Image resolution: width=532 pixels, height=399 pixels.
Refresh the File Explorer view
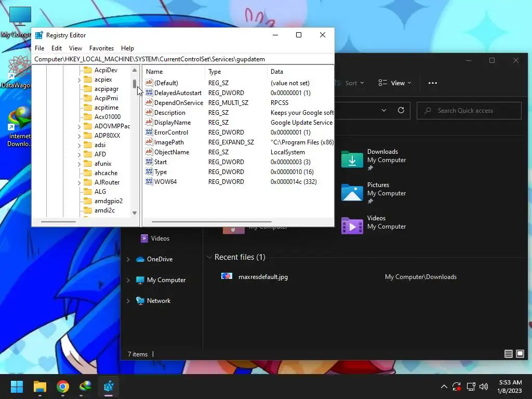pyautogui.click(x=401, y=110)
